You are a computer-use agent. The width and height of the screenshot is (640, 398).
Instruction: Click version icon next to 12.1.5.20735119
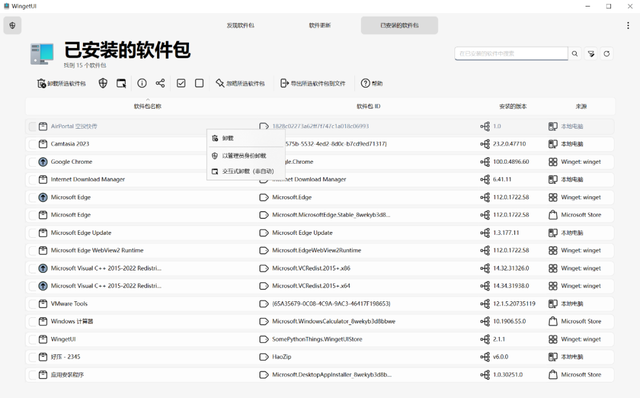(x=485, y=304)
